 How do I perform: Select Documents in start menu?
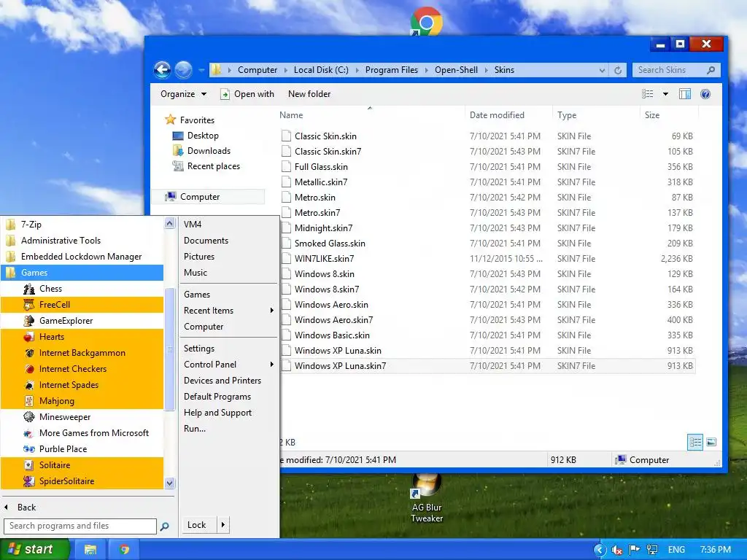click(228, 241)
